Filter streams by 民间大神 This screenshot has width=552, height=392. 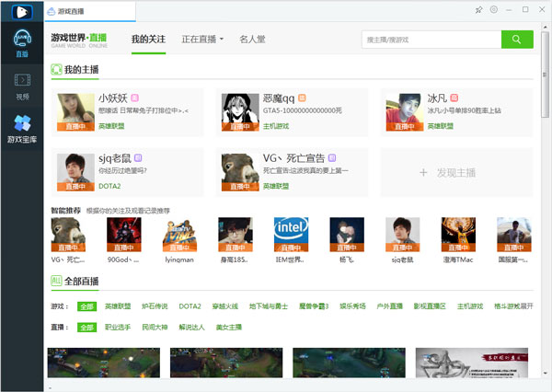155,328
